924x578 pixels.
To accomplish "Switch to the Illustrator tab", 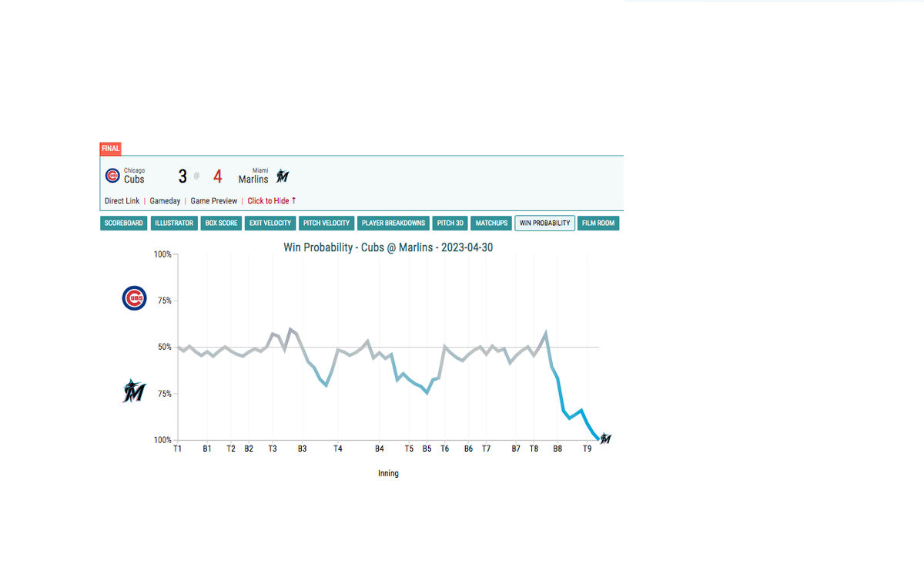I will pyautogui.click(x=174, y=223).
